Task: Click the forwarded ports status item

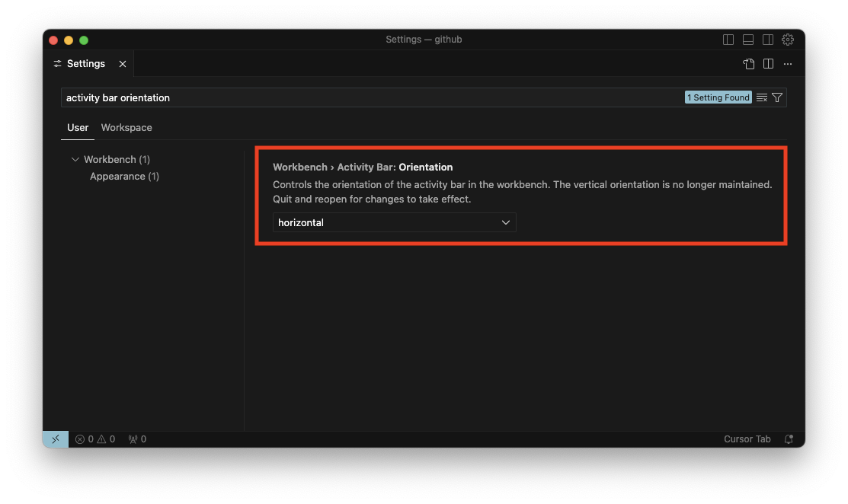Action: tap(137, 439)
